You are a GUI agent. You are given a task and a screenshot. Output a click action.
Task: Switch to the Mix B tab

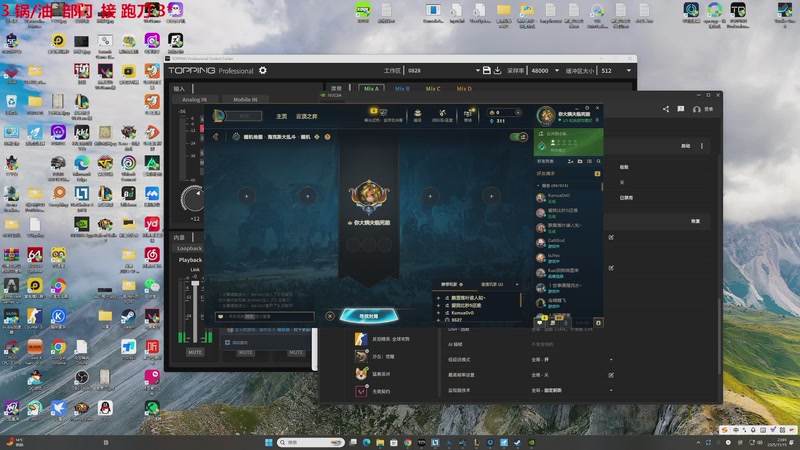(402, 88)
